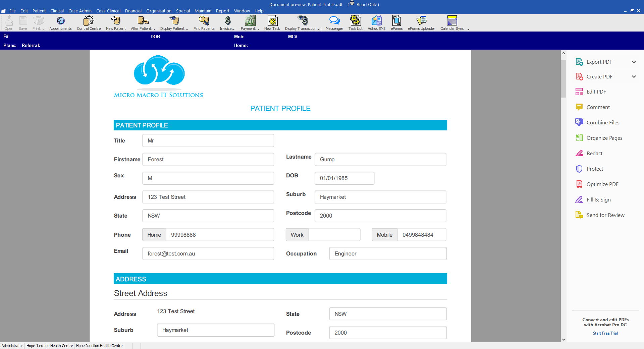Click the Print toolbar icon
Viewport: 644px width, 349px height.
pos(38,23)
